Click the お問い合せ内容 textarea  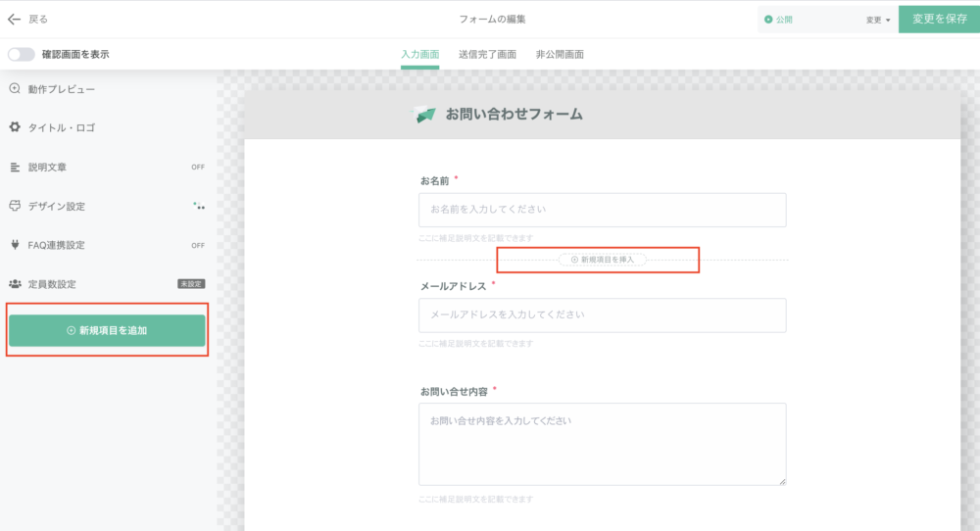[x=603, y=444]
